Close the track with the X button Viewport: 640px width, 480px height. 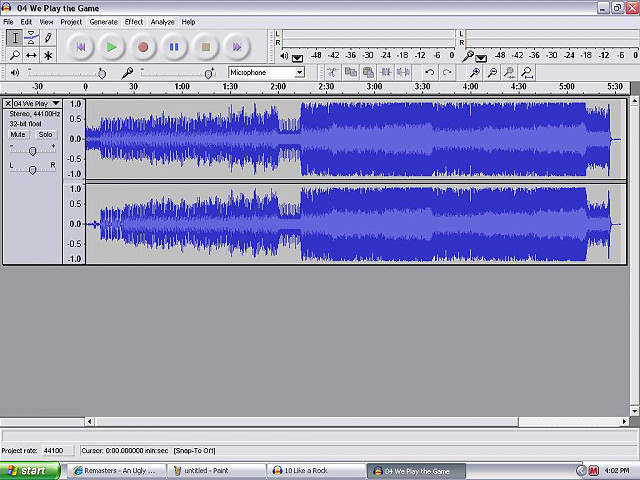click(x=8, y=103)
